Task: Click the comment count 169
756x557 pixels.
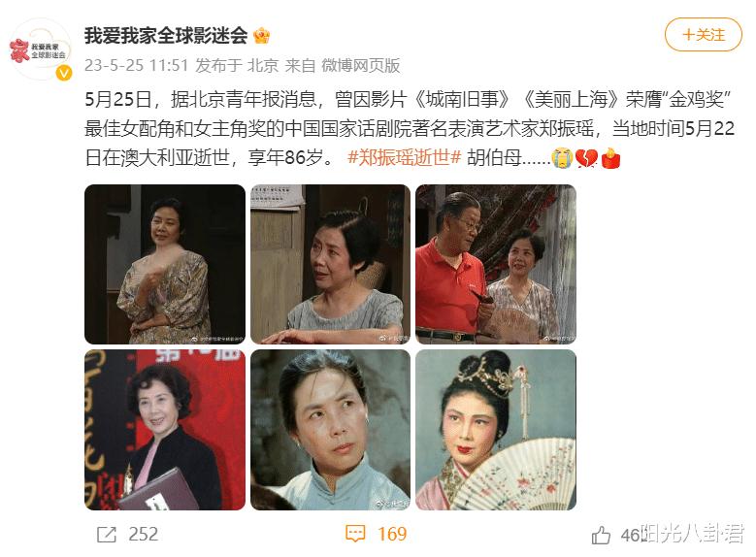Action: (392, 535)
